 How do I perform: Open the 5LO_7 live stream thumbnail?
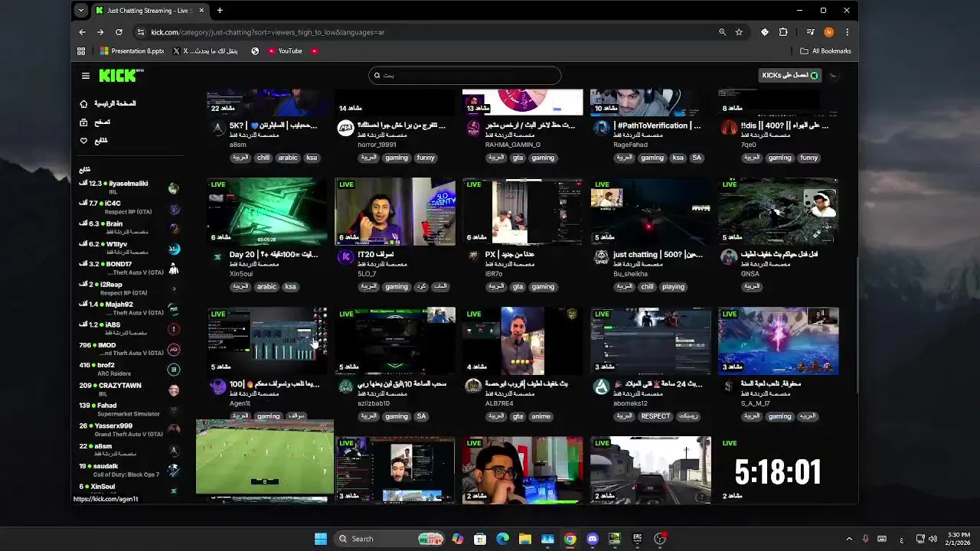[x=394, y=212]
